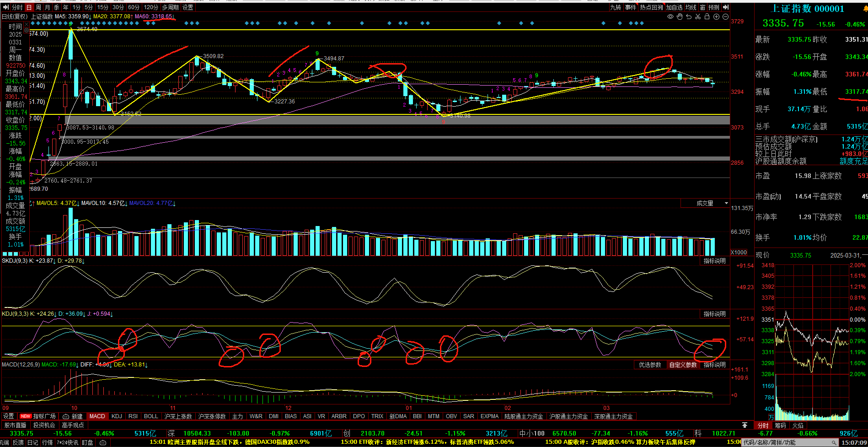868x447 pixels.
Task: Click the collapse arrow icon left of 分时
Action: coord(6,7)
